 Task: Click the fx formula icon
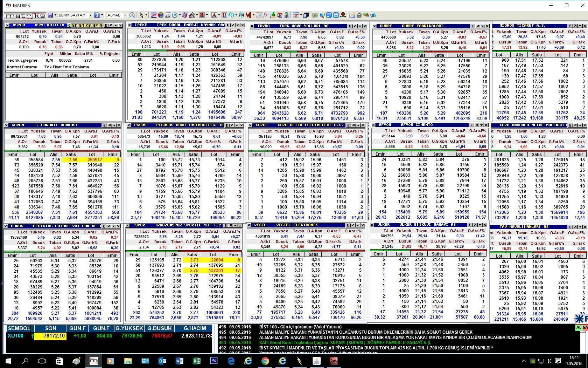click(266, 15)
